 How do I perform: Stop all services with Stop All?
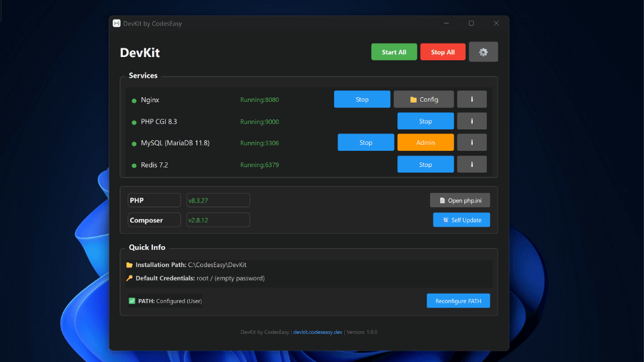click(x=443, y=52)
